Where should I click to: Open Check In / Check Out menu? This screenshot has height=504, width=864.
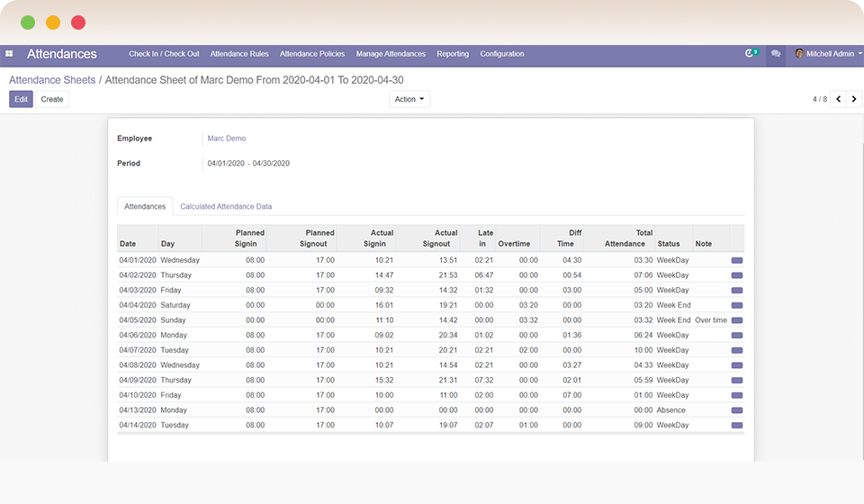164,54
